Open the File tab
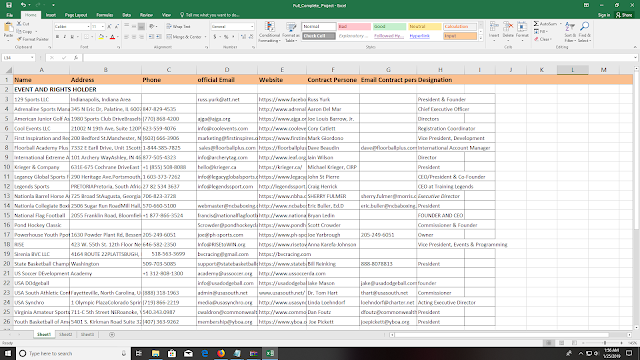The image size is (640, 360). click(x=10, y=15)
